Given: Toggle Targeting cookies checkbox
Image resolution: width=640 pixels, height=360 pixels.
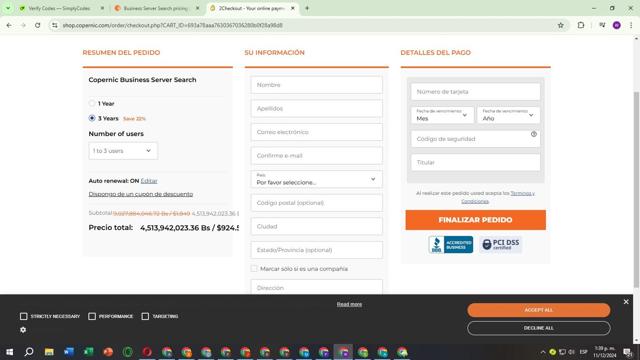Looking at the screenshot, I should click(145, 316).
